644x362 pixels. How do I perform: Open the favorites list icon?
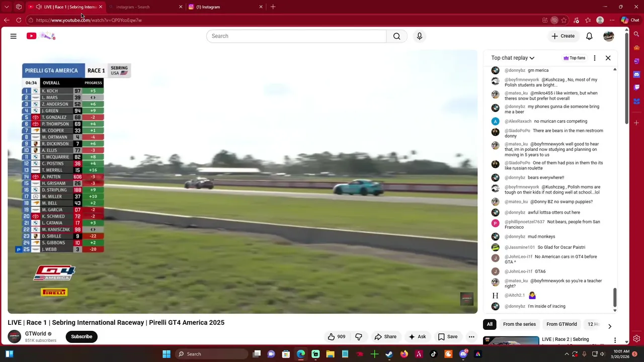[588, 20]
